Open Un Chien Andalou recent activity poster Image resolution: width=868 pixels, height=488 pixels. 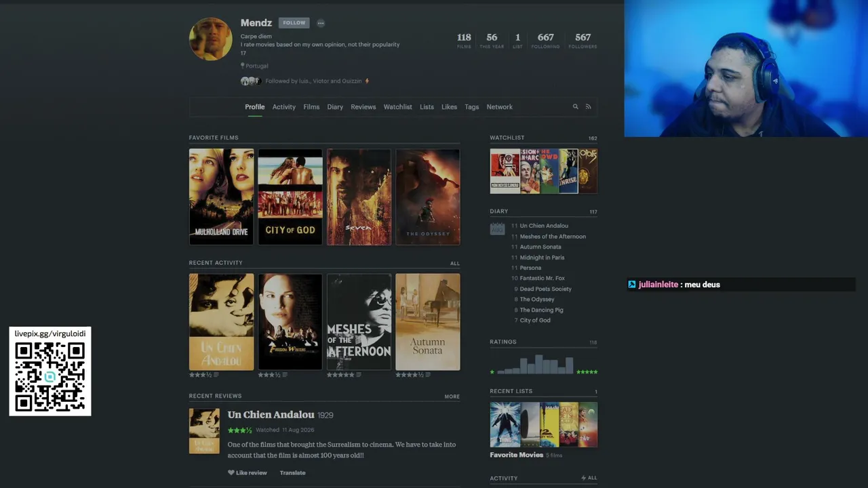222,322
